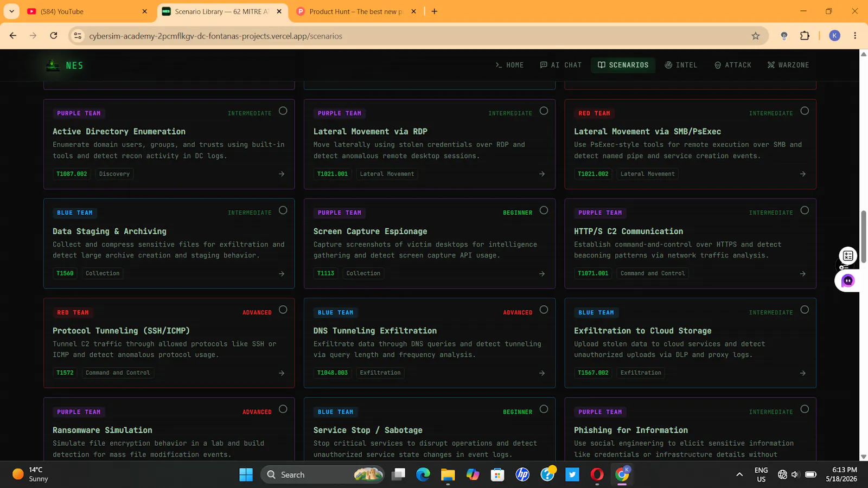
Task: Click the floating checklist side-panel icon
Action: (x=848, y=256)
